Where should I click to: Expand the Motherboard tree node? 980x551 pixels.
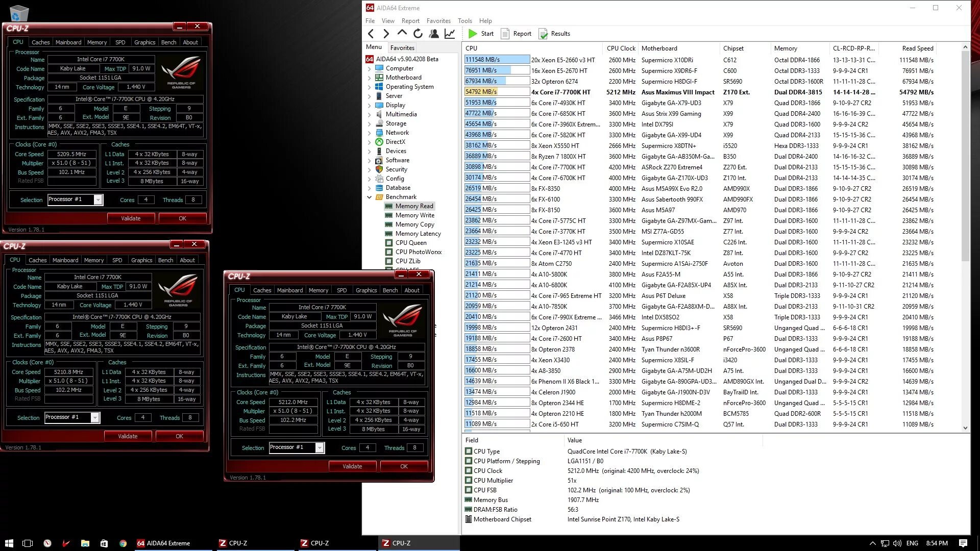click(370, 78)
